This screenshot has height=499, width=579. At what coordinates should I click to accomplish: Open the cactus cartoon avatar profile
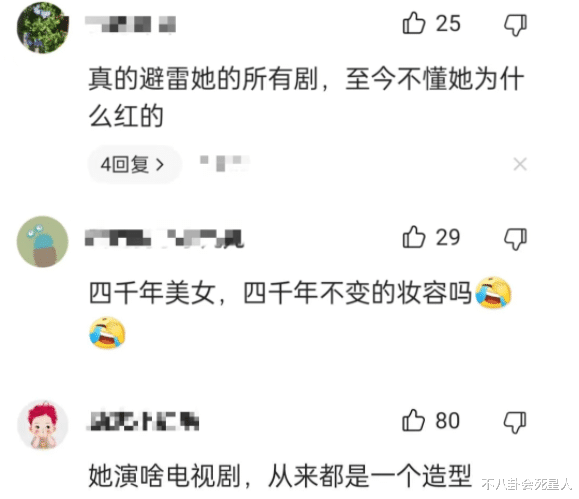pyautogui.click(x=43, y=242)
